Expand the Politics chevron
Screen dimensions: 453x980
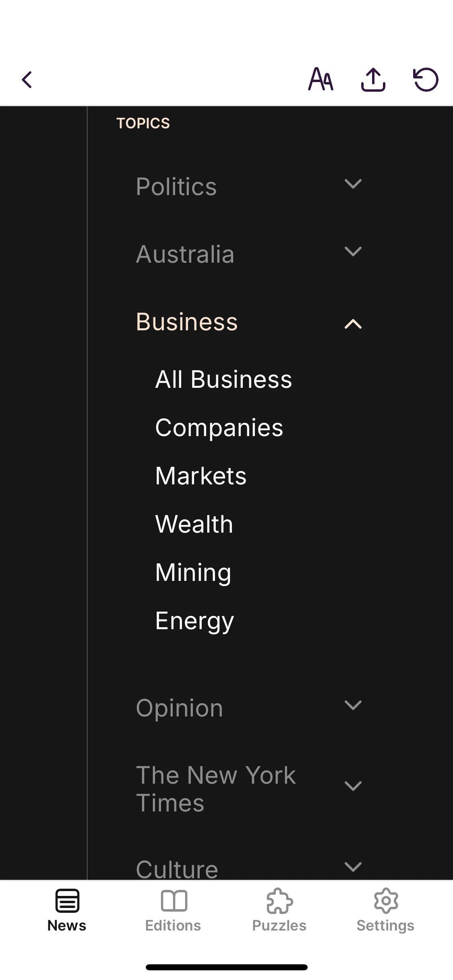pos(353,184)
